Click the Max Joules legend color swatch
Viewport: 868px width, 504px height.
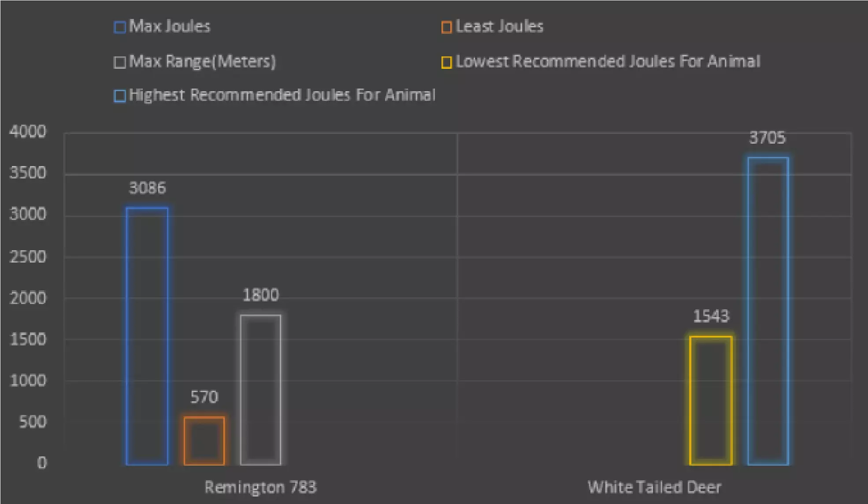point(120,27)
